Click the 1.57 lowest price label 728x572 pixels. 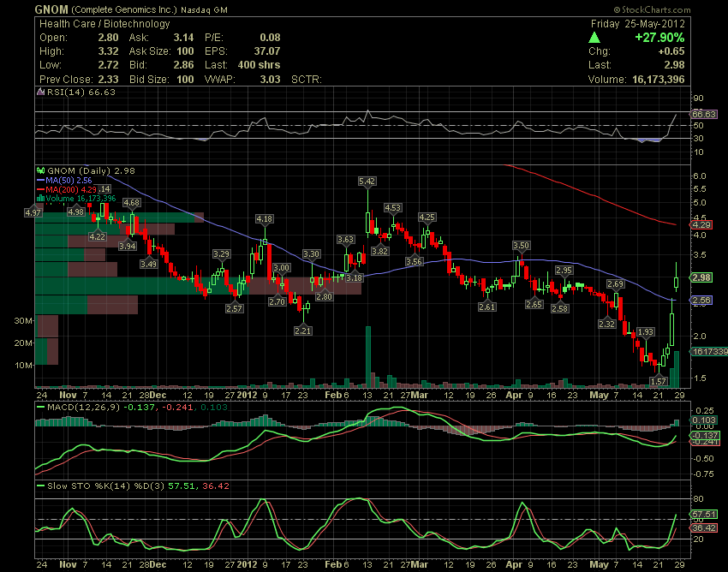tap(659, 381)
